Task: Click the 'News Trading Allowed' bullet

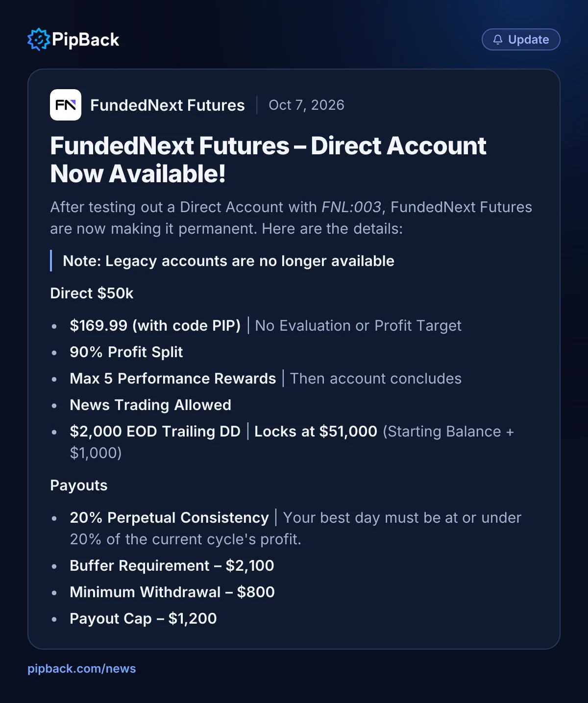Action: tap(150, 405)
